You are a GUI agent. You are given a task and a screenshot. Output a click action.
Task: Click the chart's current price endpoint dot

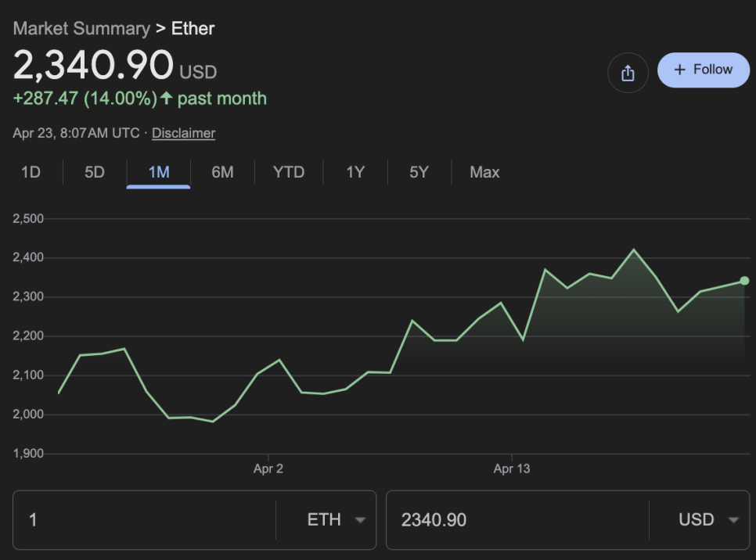[x=744, y=281]
